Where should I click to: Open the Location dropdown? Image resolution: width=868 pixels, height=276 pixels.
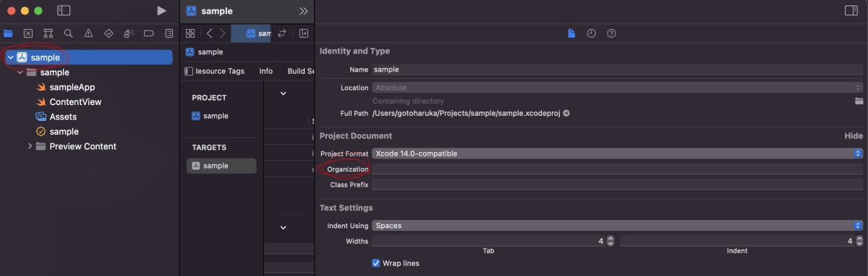(617, 88)
